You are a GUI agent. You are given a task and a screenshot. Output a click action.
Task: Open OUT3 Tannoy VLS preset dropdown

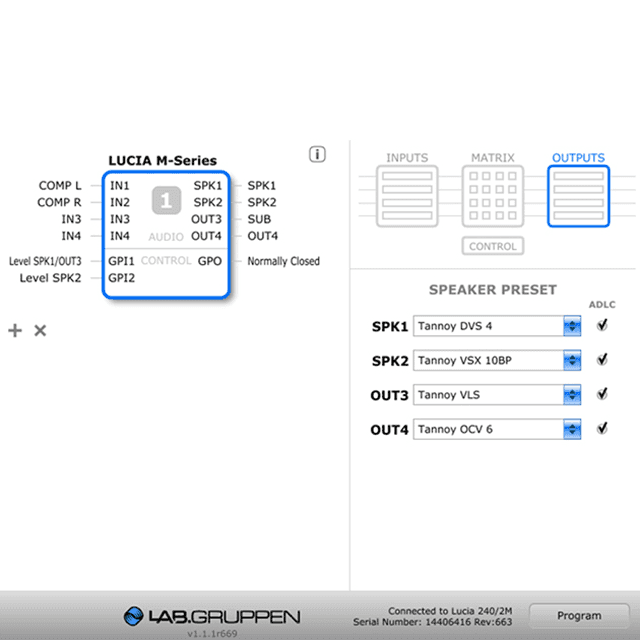(571, 395)
